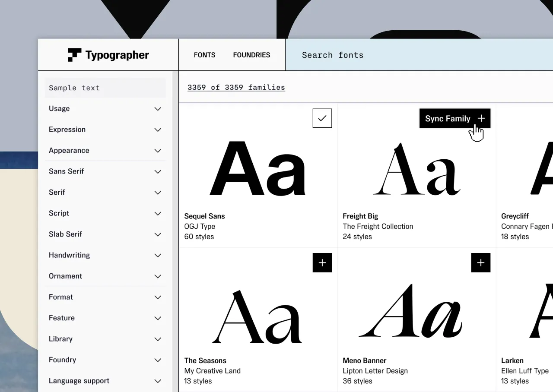Click the 3359 of 3359 families link
Viewport: 553px width, 392px height.
coord(236,87)
